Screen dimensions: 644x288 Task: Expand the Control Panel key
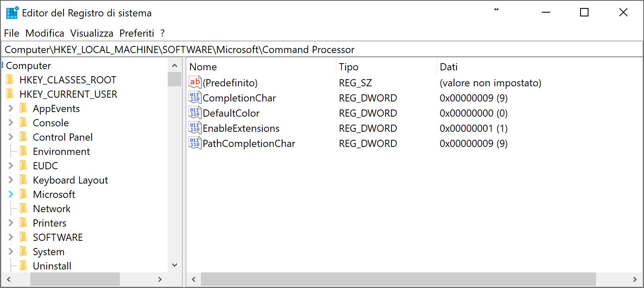(11, 137)
